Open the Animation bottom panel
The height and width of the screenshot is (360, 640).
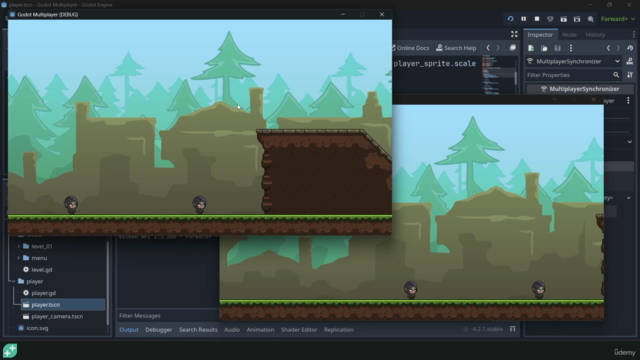coord(260,329)
